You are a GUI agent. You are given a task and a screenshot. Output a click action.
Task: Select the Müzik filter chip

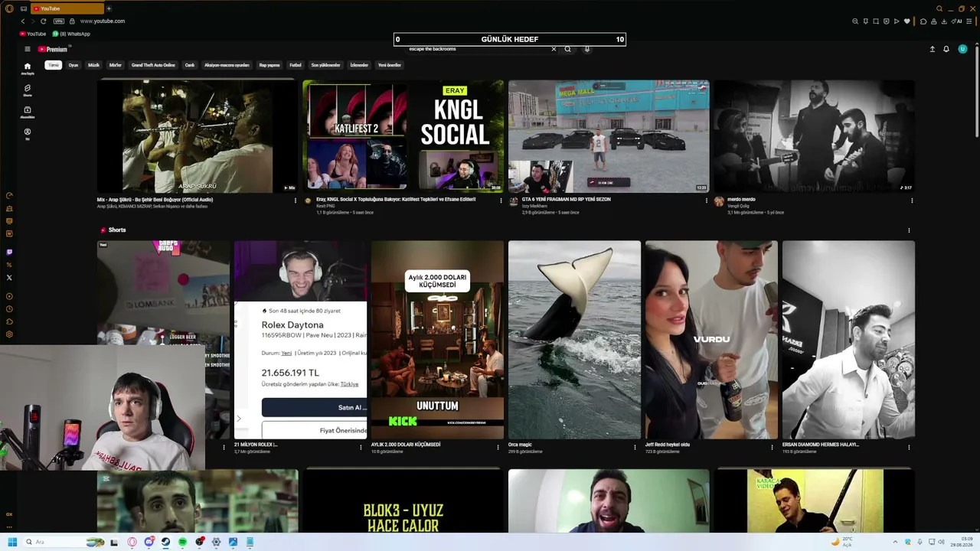click(93, 65)
